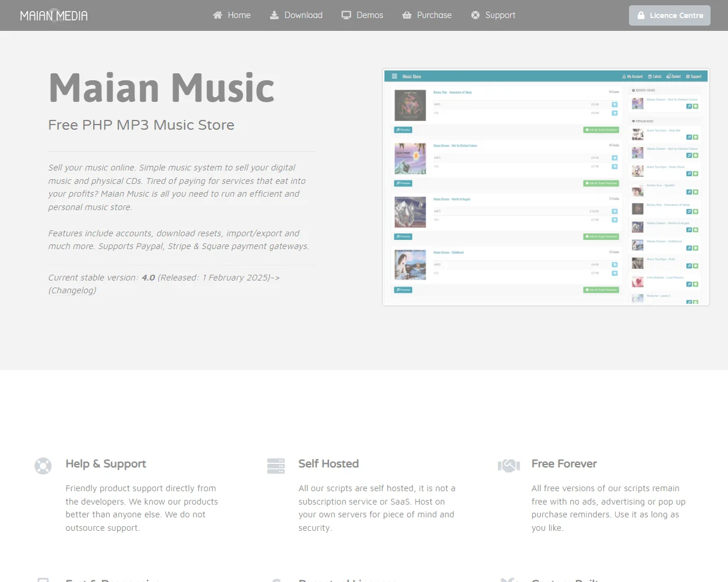
Task: Click the 'Friendly product support' paragraph
Action: (142, 508)
